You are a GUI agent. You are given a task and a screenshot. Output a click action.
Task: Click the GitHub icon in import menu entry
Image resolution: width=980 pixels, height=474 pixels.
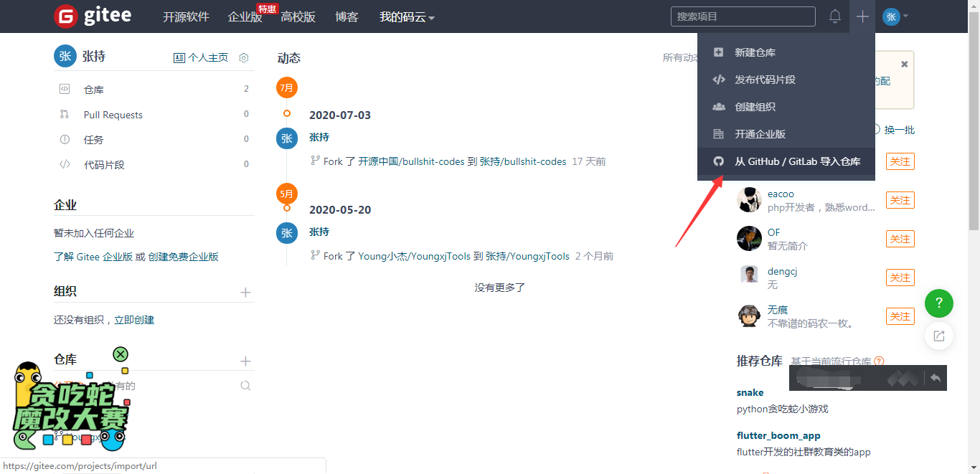(718, 161)
